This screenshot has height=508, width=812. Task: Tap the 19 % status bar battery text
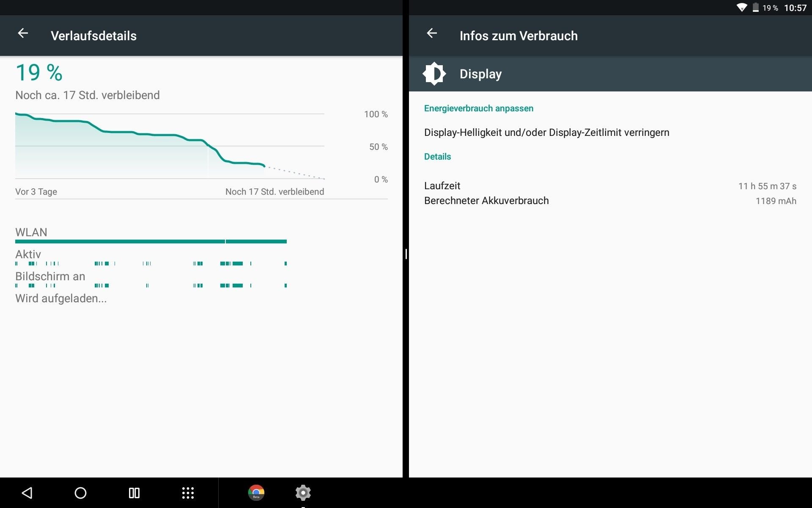coord(770,8)
